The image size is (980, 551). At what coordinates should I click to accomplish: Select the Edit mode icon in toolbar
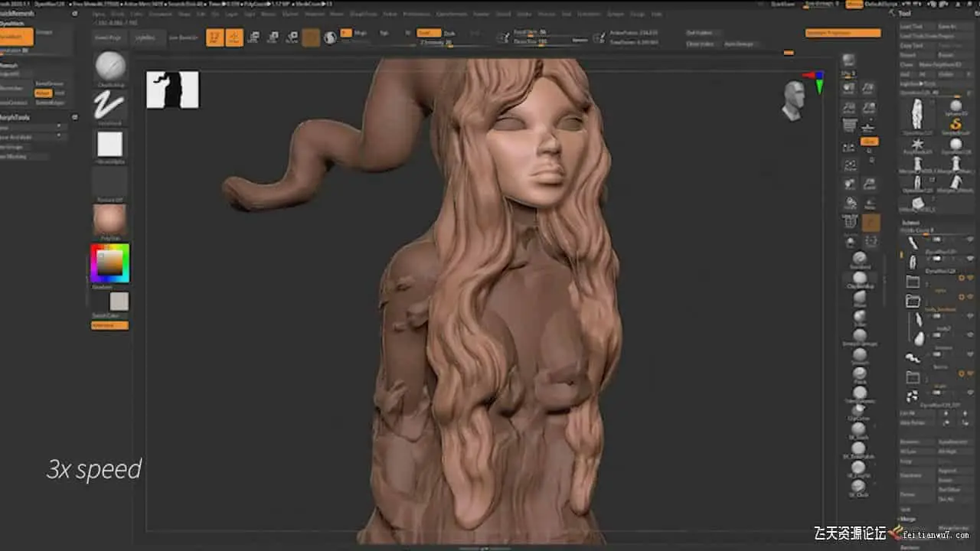click(x=215, y=37)
